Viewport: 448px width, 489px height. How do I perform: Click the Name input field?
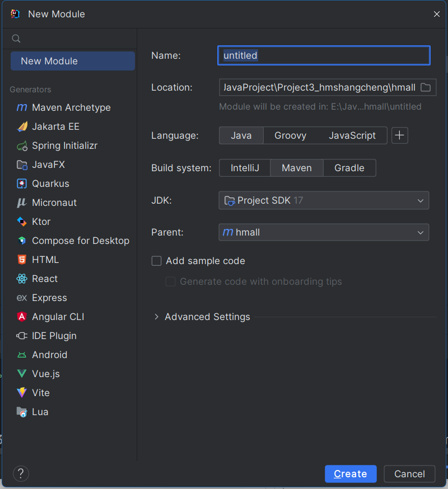pyautogui.click(x=324, y=55)
